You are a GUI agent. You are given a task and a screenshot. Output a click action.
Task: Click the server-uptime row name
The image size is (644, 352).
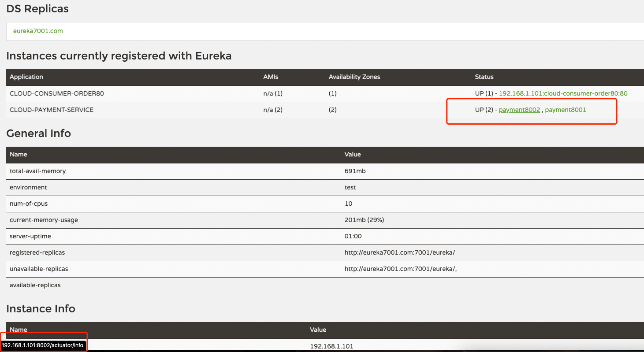click(30, 236)
